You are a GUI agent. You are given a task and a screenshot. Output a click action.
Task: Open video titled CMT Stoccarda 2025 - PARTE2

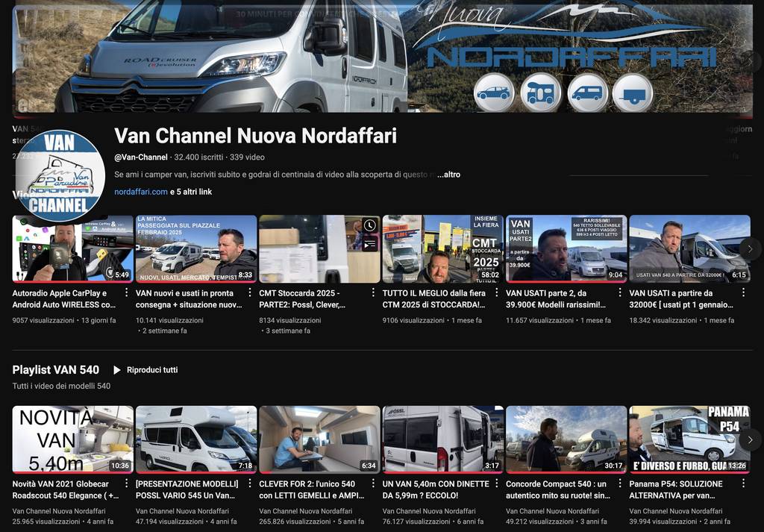[302, 298]
